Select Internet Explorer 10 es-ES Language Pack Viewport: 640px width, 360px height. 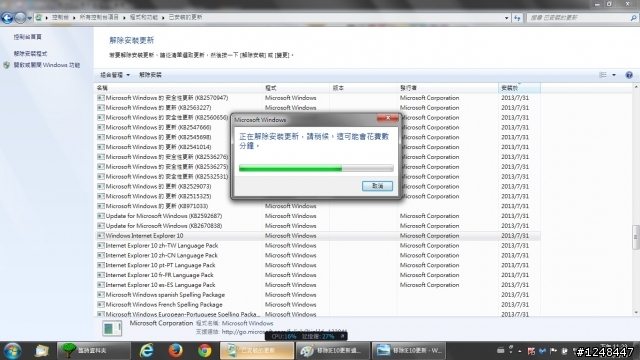click(x=318, y=285)
